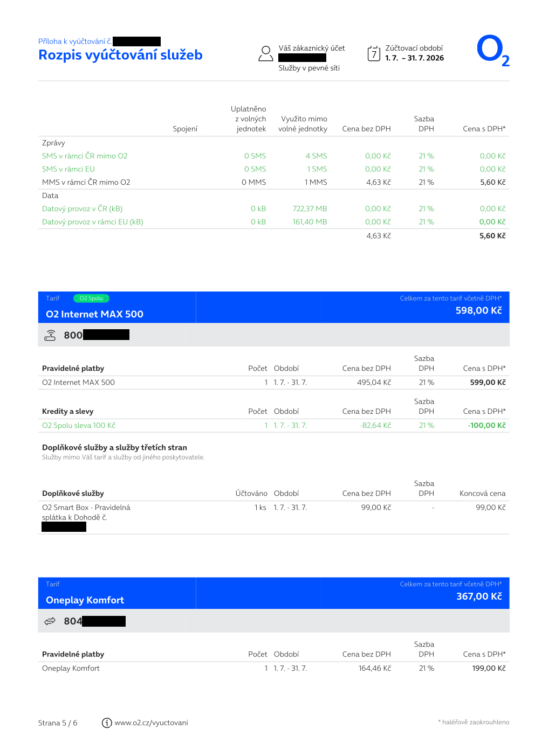Click the Strana 5 / 6 page indicator
This screenshot has width=535, height=756.
[x=58, y=723]
